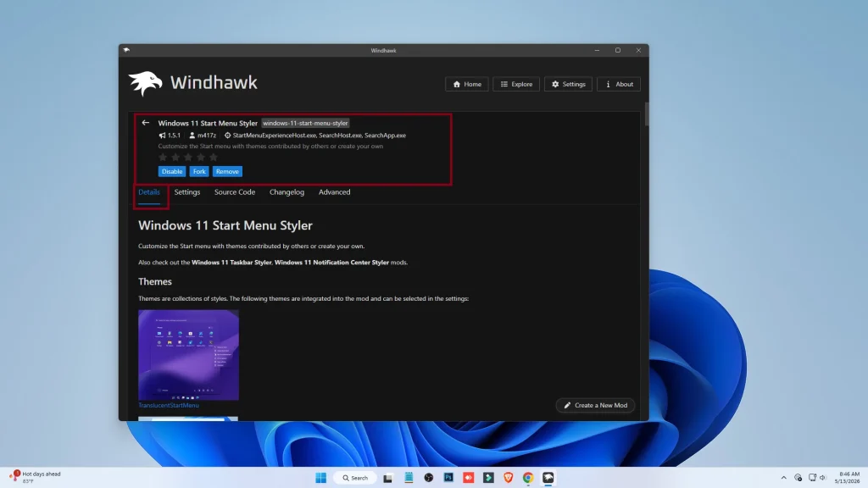Click the network icon in system tray
868x488 pixels.
[x=812, y=478]
